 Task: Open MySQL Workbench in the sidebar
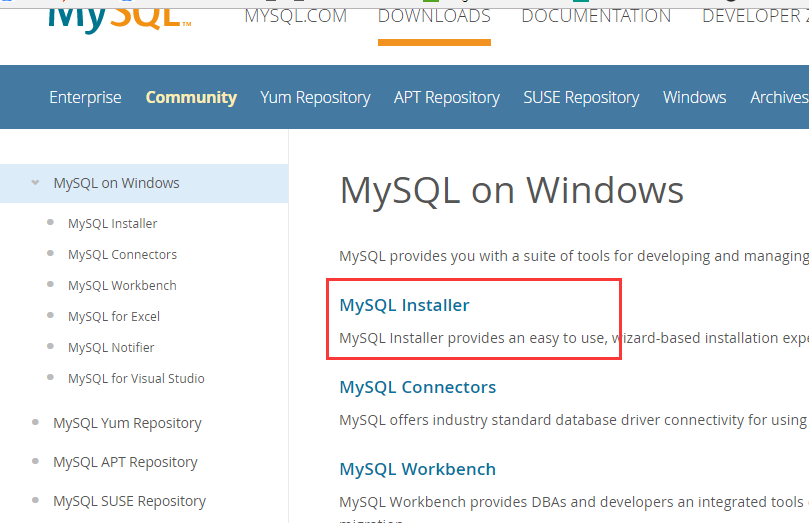(122, 285)
